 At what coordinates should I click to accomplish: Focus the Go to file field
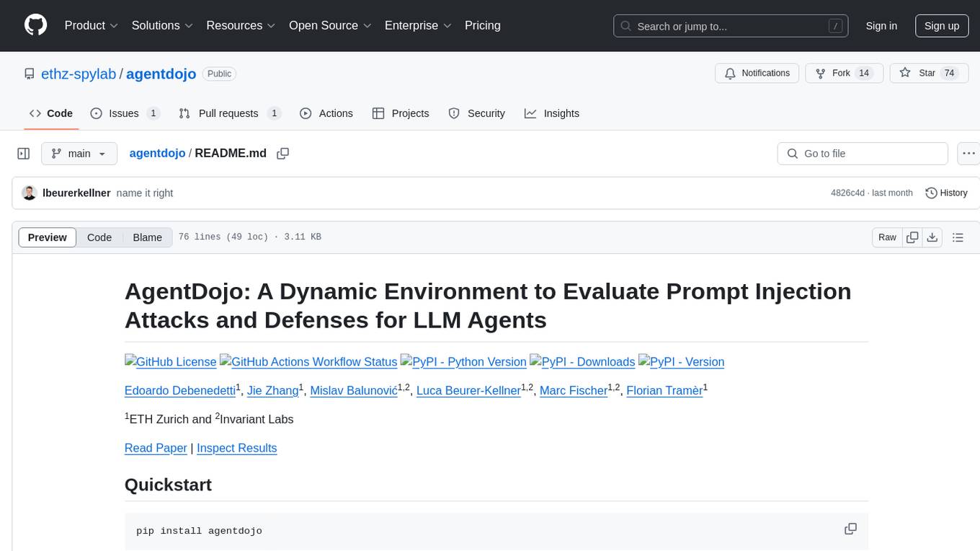[863, 154]
